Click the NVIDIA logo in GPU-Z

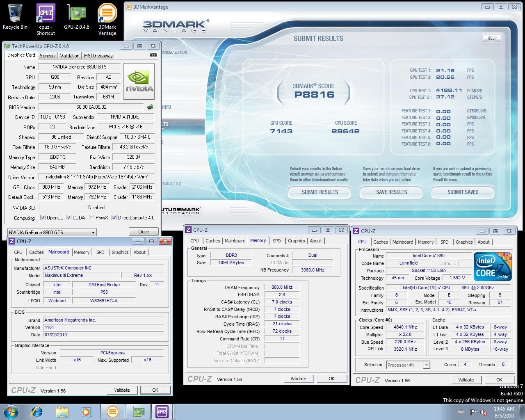pyautogui.click(x=139, y=81)
